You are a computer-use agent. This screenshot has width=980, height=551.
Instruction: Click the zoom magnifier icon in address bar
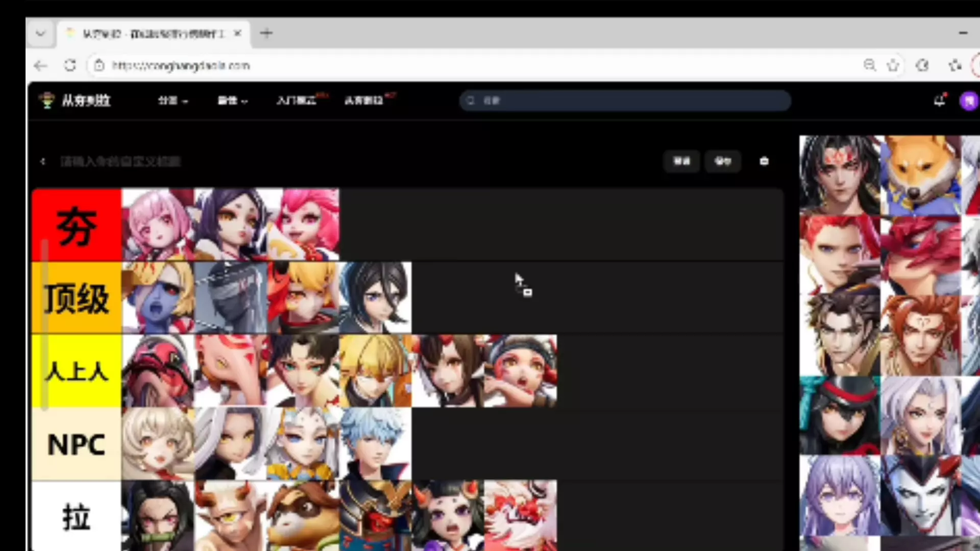point(869,65)
